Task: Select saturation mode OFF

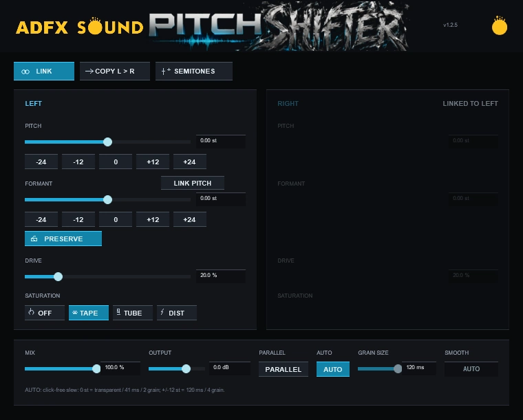Action: coord(45,313)
